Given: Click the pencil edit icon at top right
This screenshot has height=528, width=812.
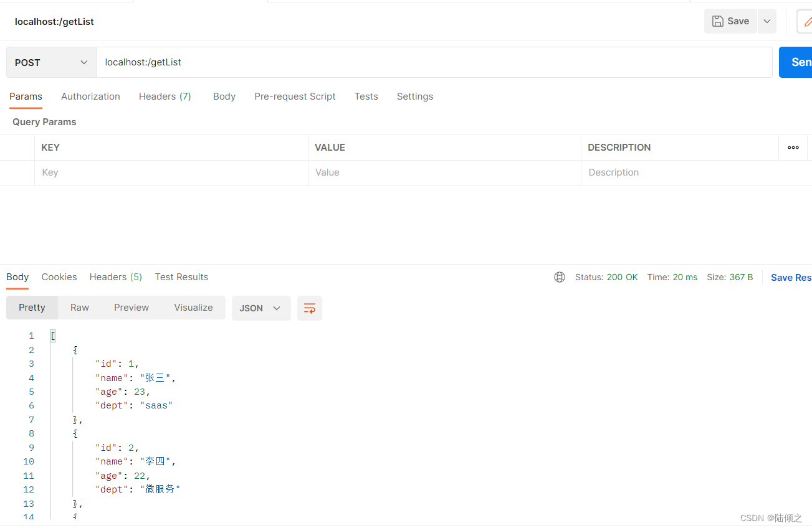Looking at the screenshot, I should coord(807,21).
